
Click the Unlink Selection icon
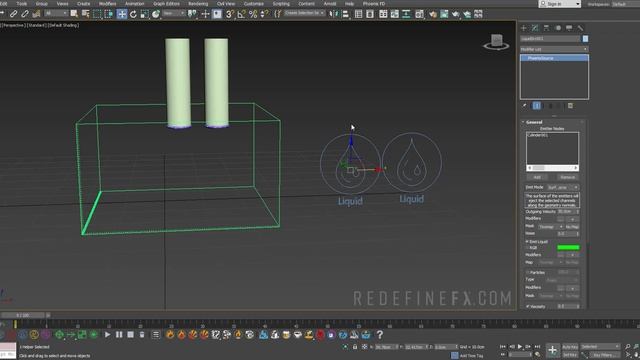coord(25,14)
